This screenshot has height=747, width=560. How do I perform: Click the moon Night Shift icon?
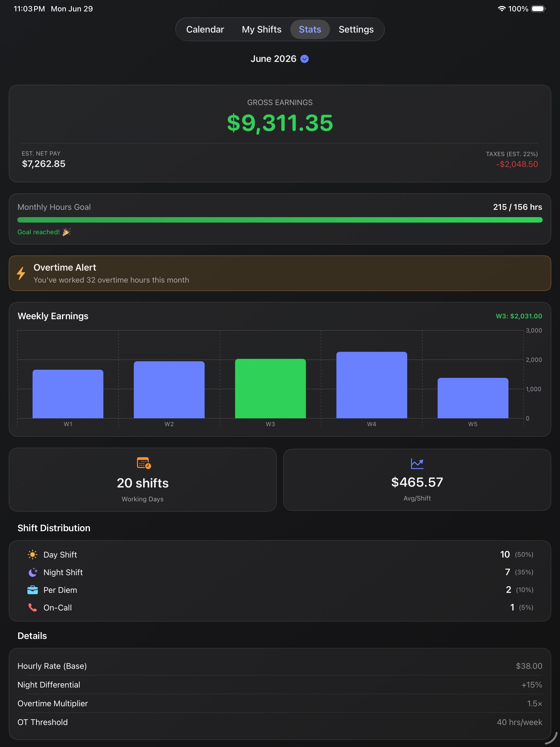click(33, 572)
